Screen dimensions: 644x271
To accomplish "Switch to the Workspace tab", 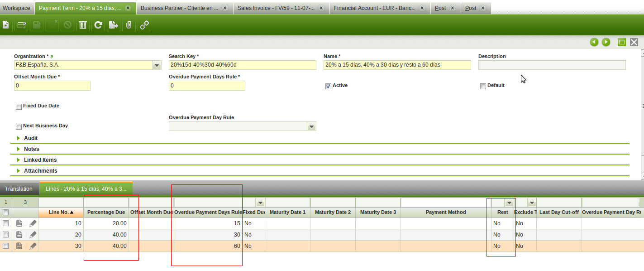I will (x=17, y=8).
